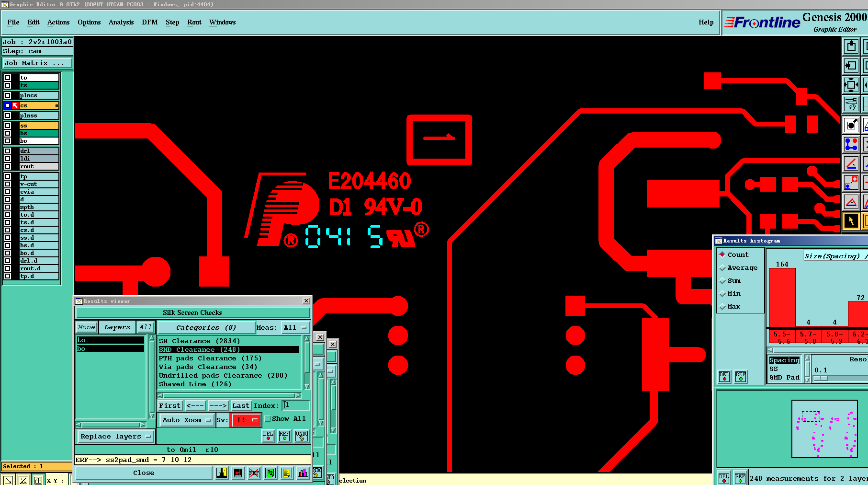The width and height of the screenshot is (868, 485).
Task: Click the zoom-to-fit icon with four arrows
Action: pyautogui.click(x=851, y=85)
